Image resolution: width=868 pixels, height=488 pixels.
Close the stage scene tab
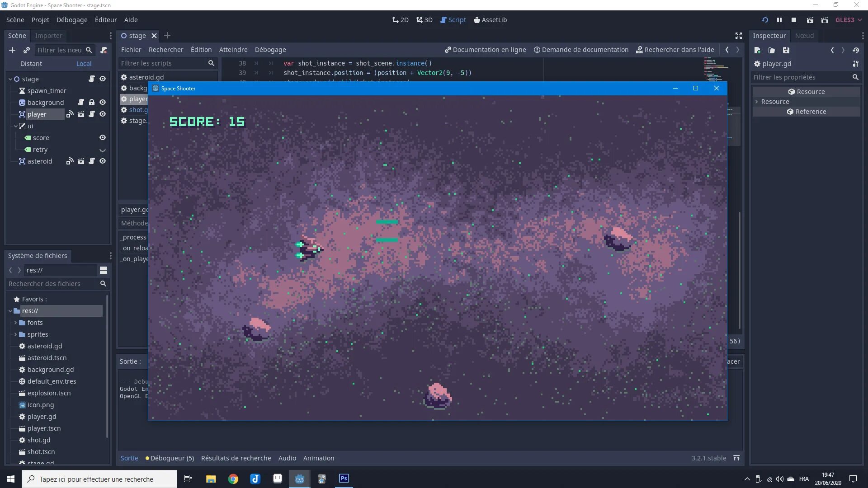[x=154, y=36]
